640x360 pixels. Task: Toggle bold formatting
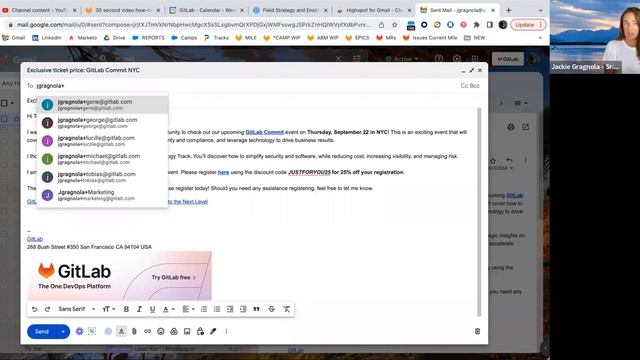click(126, 309)
